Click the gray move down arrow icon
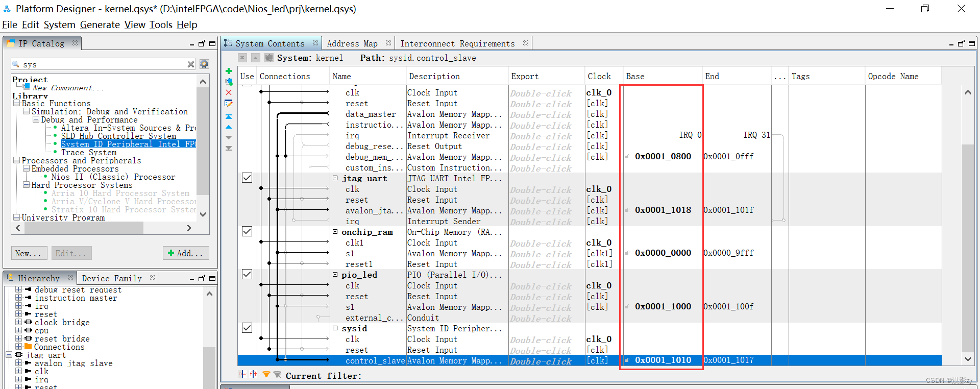Image resolution: width=980 pixels, height=389 pixels. 229,137
